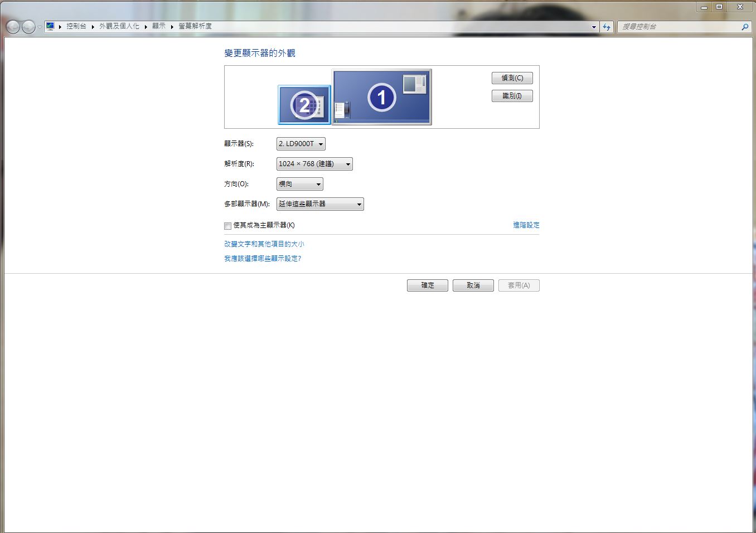Open the 方向 dropdown showing 橫向
Image resolution: width=756 pixels, height=533 pixels.
[300, 184]
